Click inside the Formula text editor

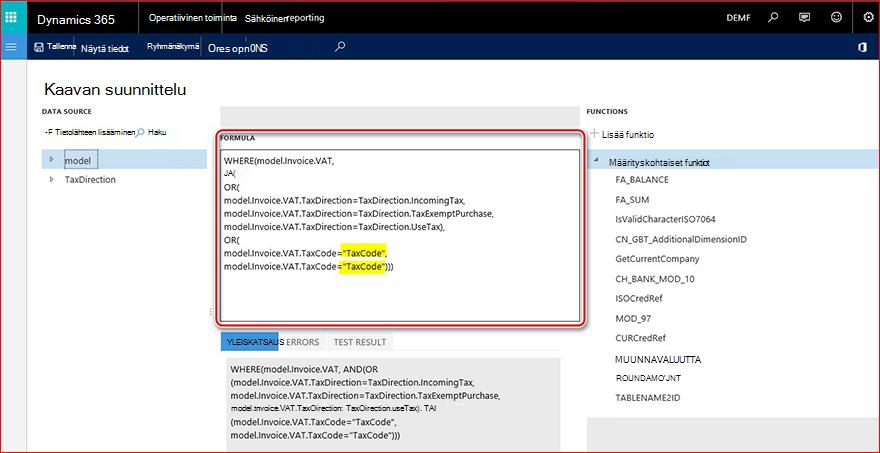point(400,236)
